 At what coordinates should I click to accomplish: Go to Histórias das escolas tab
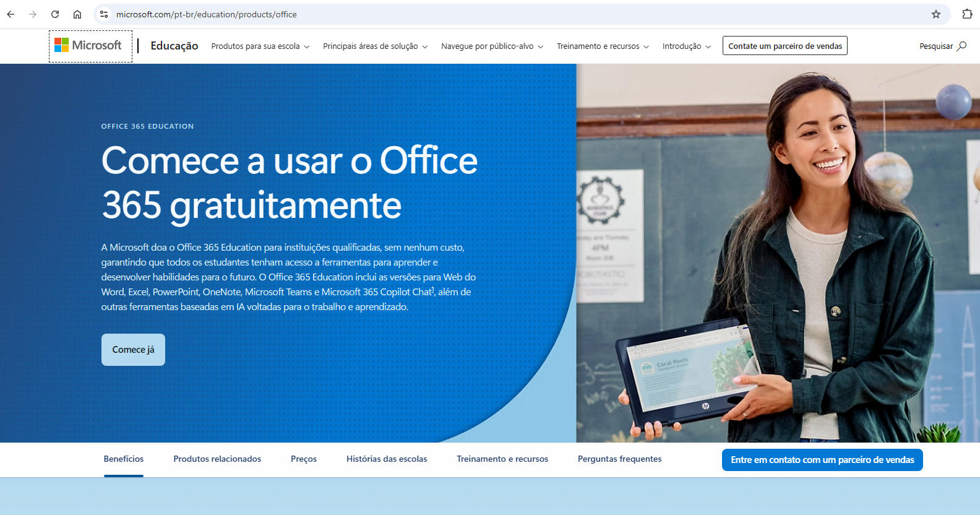pyautogui.click(x=387, y=459)
